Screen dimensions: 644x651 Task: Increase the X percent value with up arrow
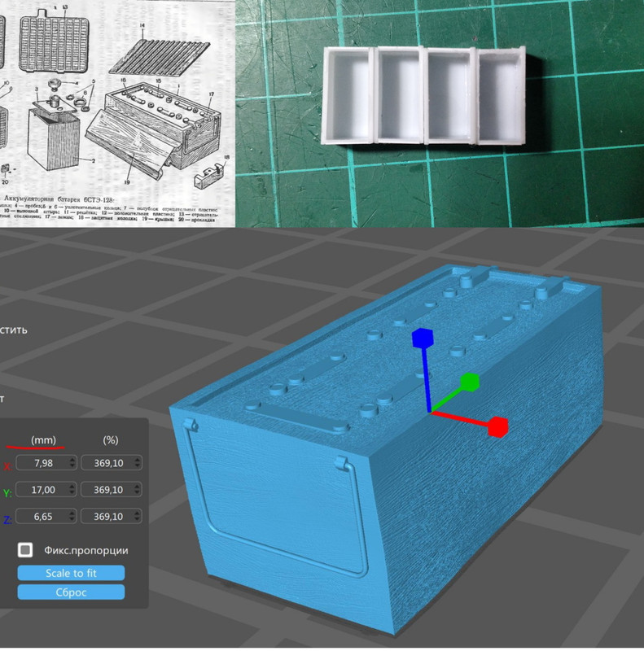click(138, 460)
